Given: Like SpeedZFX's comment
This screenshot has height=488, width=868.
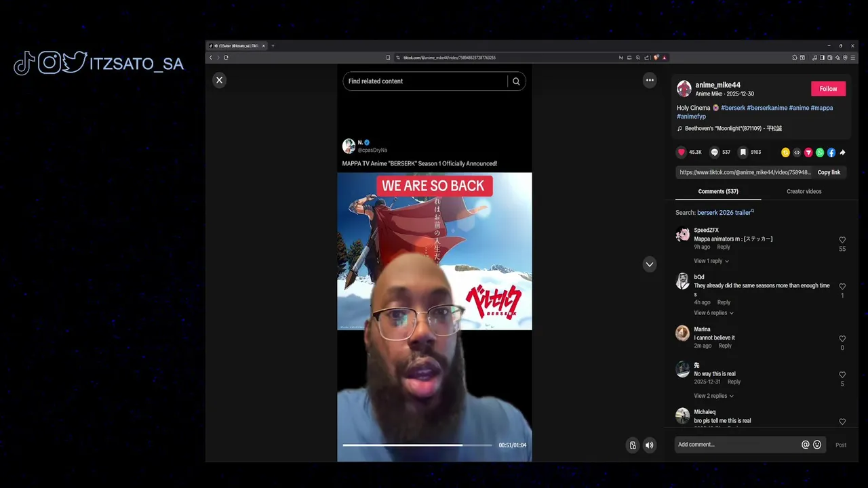Looking at the screenshot, I should (842, 240).
